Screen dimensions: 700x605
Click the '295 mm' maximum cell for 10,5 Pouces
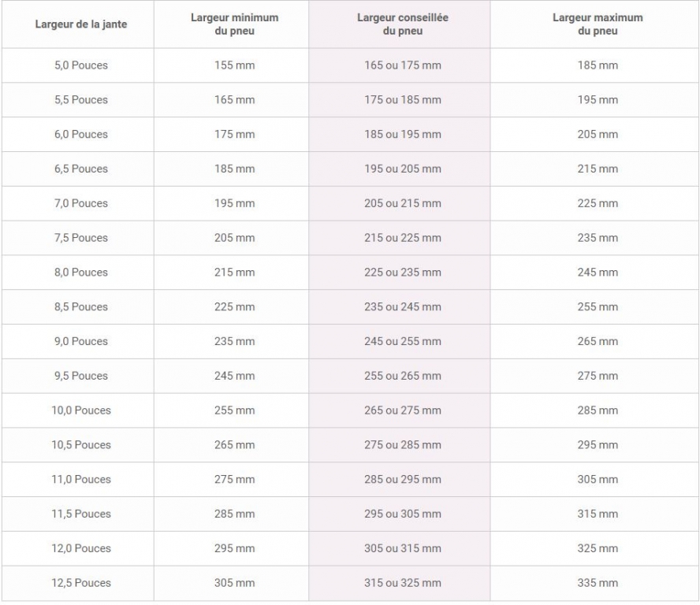[x=598, y=445]
